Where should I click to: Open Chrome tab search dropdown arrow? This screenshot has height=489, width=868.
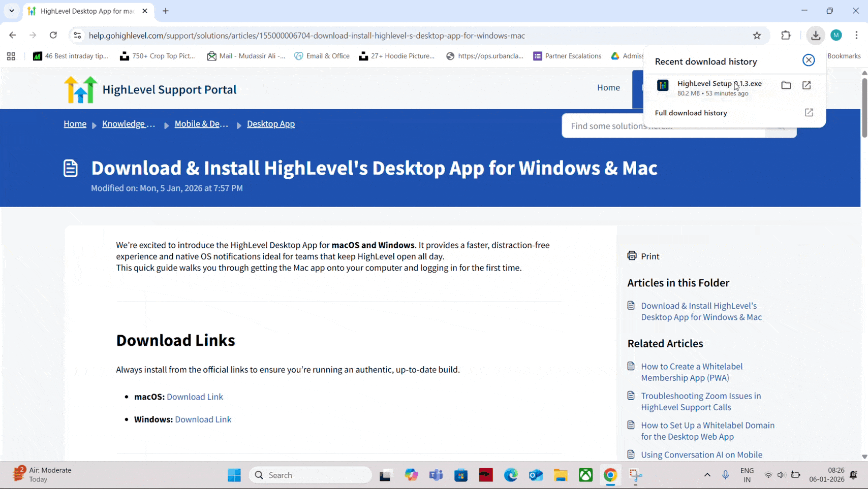point(11,11)
